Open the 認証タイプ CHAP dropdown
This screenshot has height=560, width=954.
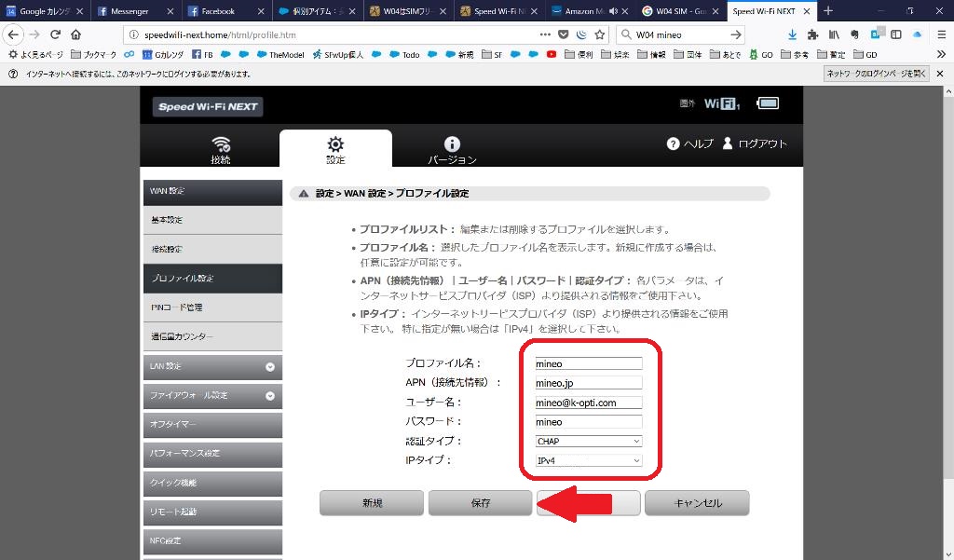pos(589,442)
